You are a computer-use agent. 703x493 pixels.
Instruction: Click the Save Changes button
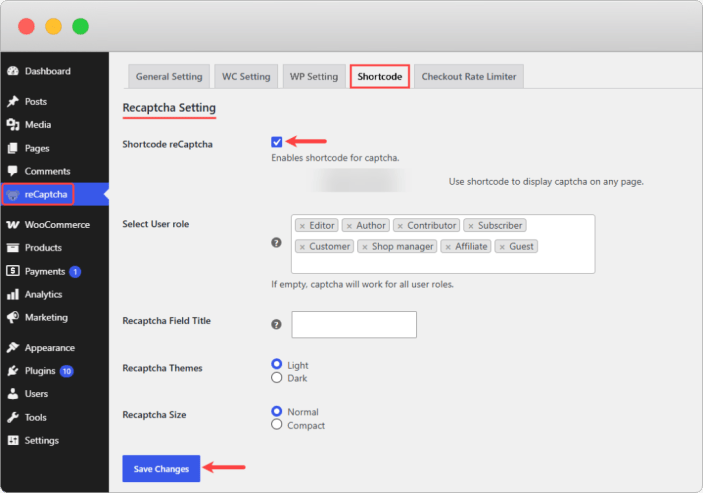(x=161, y=469)
